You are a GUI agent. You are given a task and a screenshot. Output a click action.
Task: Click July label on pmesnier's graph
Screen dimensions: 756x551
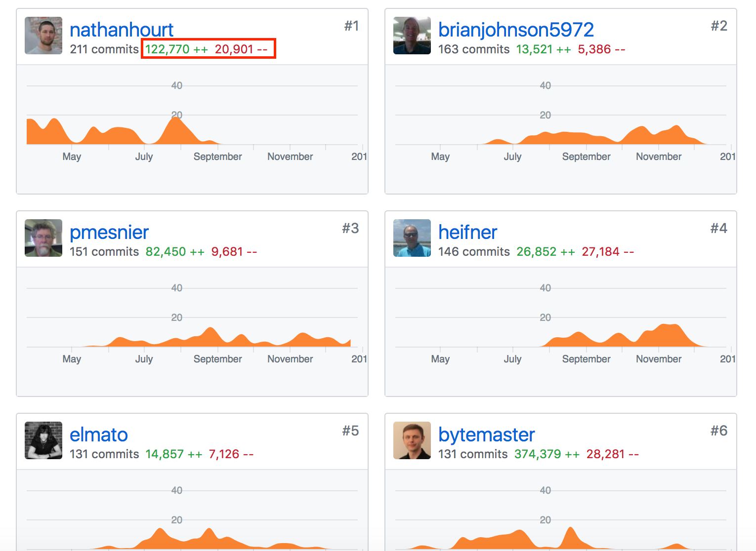(x=144, y=359)
